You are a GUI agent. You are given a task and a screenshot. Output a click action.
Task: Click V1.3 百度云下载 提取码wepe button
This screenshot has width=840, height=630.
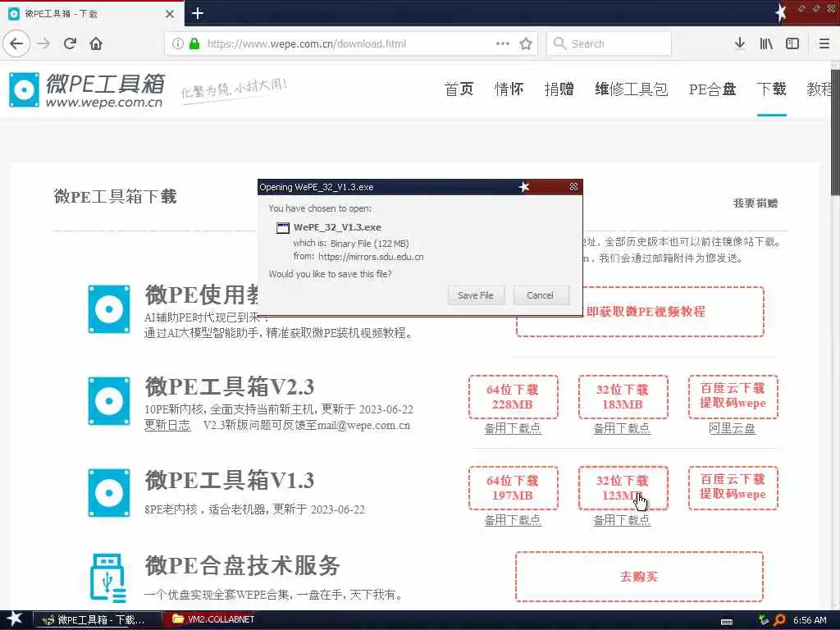[x=733, y=488]
